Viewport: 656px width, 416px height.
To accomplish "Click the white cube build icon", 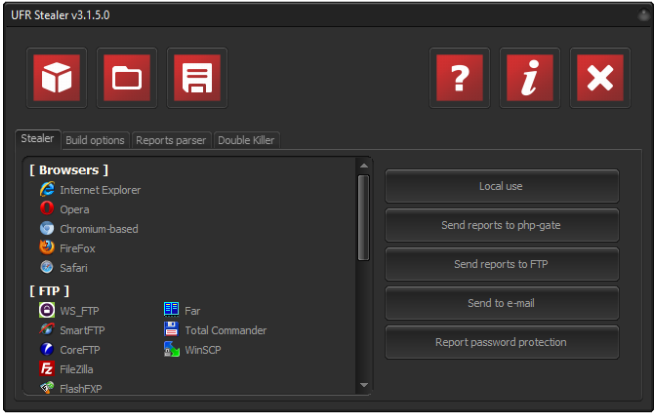I will point(56,78).
